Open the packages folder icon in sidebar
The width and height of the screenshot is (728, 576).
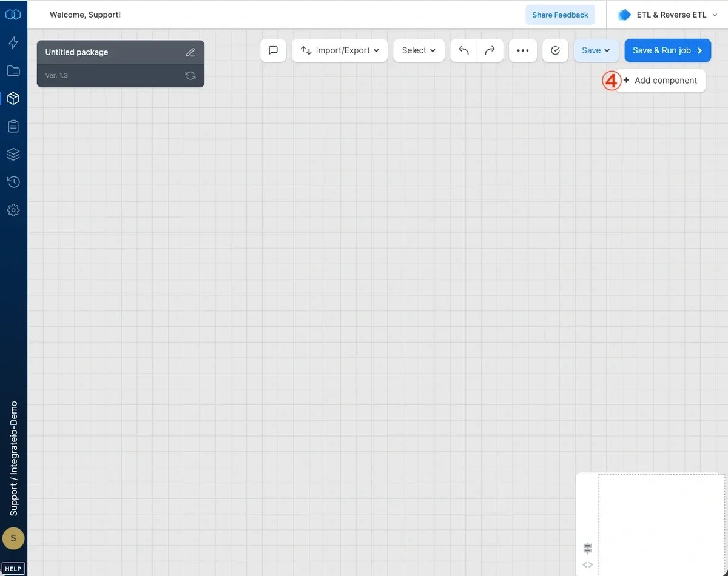[13, 70]
